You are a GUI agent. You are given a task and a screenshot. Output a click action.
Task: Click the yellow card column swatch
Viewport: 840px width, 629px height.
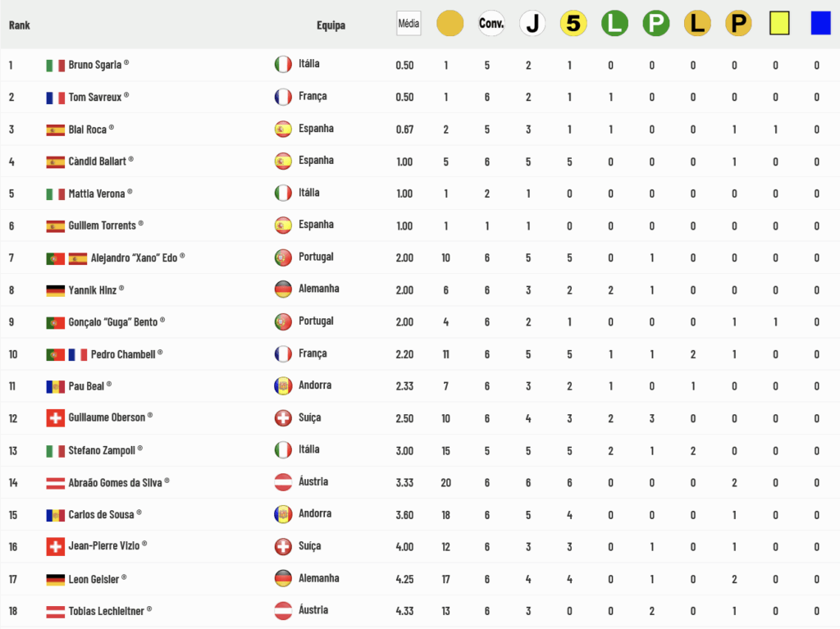point(779,24)
